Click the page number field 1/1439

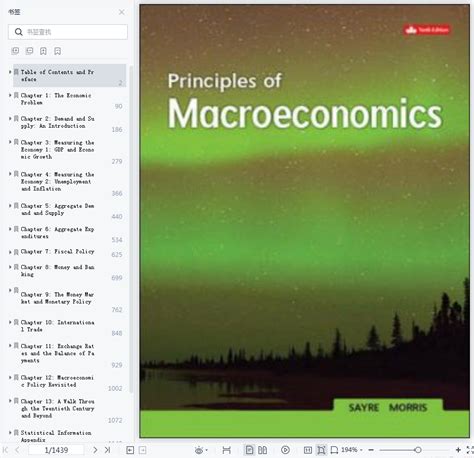(56, 450)
